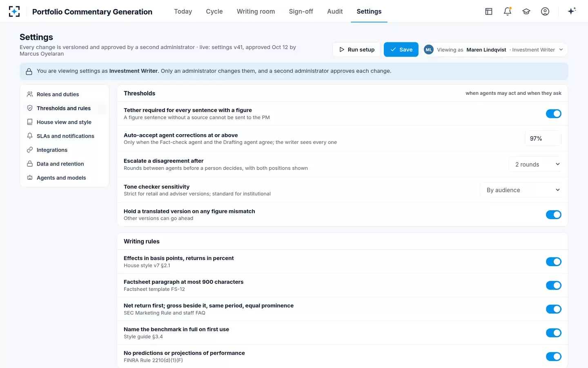Toggle name the benchmark in full rule
This screenshot has width=588, height=368.
coord(554,333)
